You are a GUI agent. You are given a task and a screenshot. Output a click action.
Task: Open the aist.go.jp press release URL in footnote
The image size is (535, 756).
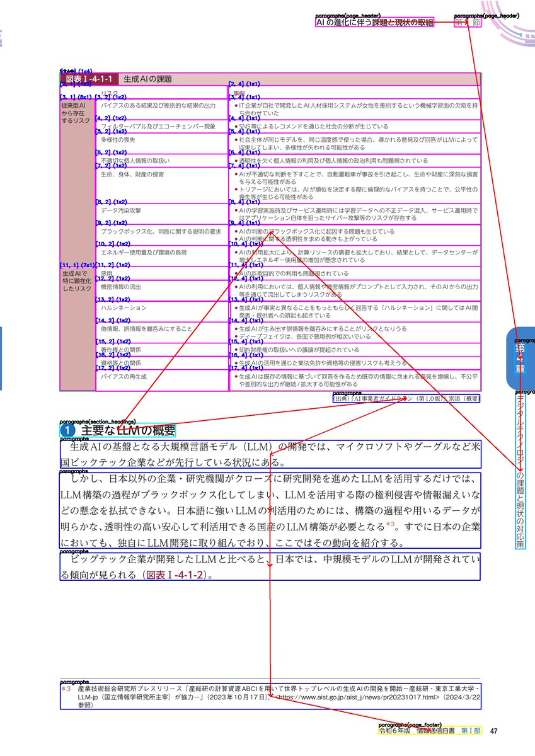coord(359,697)
